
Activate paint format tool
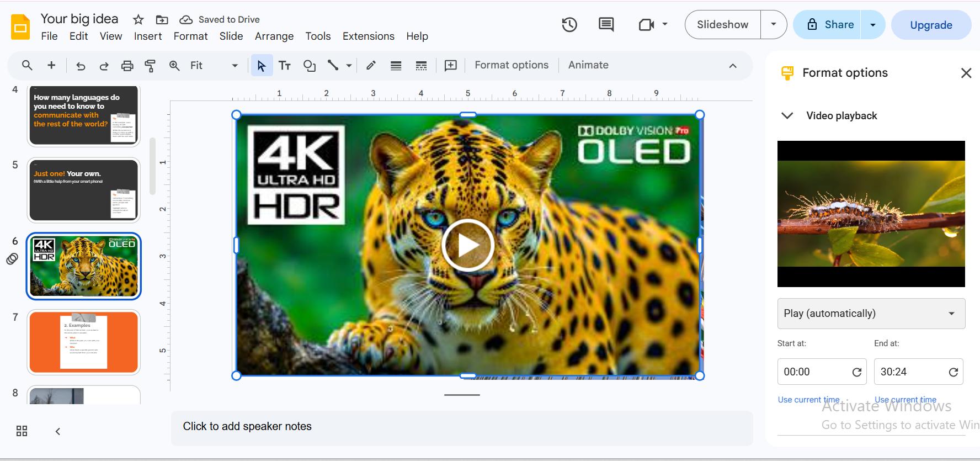click(150, 66)
